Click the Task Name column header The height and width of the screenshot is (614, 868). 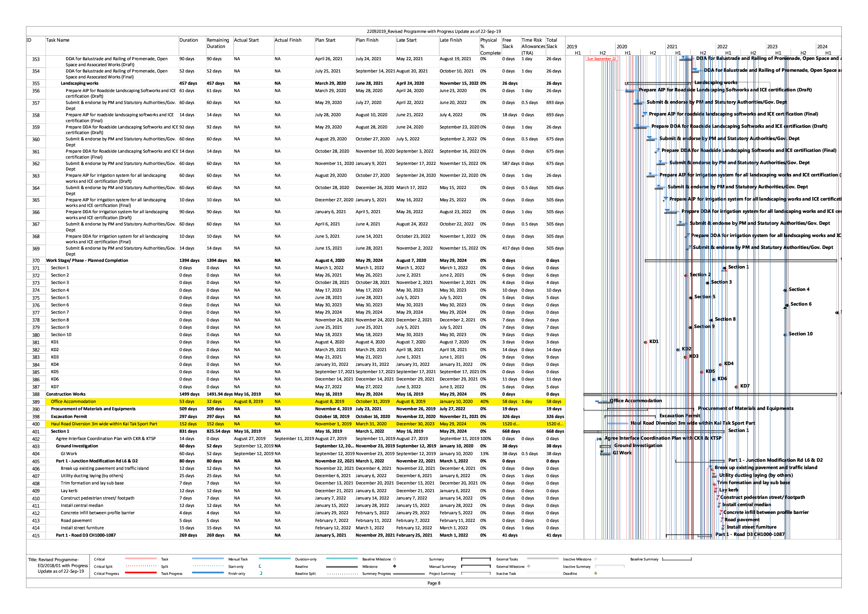57,40
